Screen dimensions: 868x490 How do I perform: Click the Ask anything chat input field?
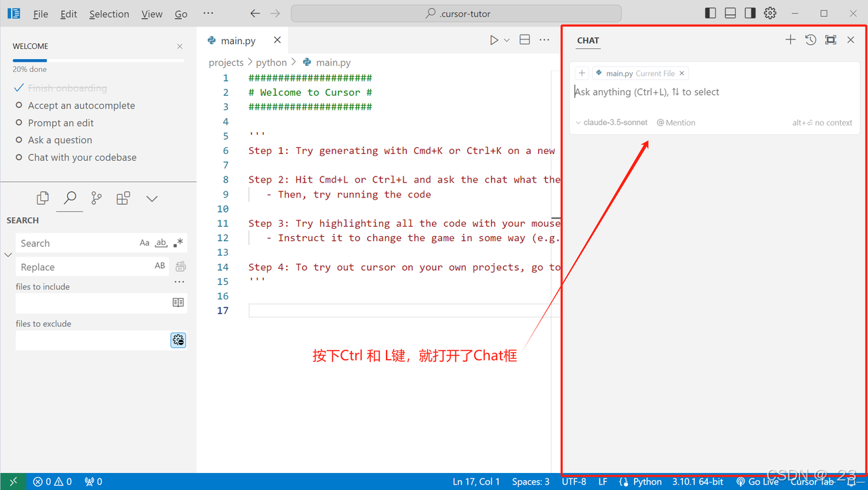click(712, 92)
